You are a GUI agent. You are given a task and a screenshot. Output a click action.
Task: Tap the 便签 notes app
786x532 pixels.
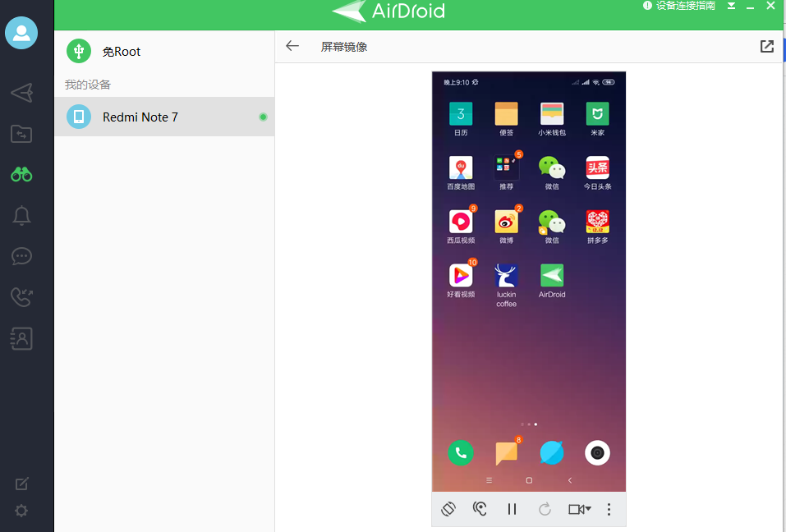coord(506,119)
